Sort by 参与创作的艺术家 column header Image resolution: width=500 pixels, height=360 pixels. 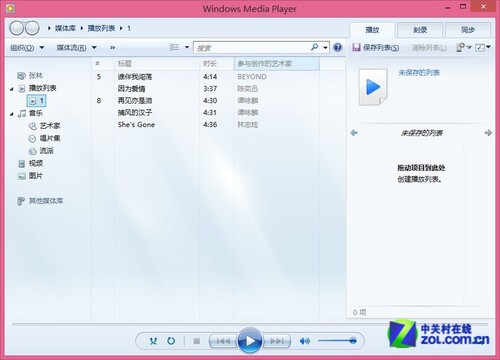(277, 64)
